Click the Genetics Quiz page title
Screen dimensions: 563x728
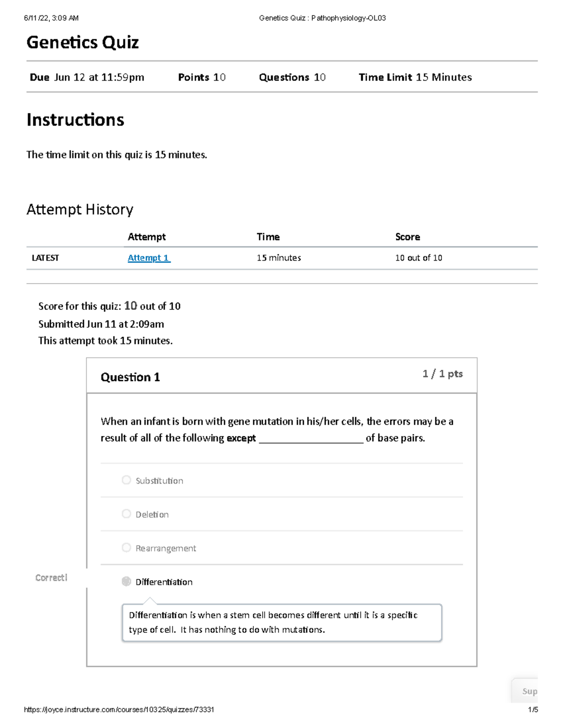(x=83, y=42)
